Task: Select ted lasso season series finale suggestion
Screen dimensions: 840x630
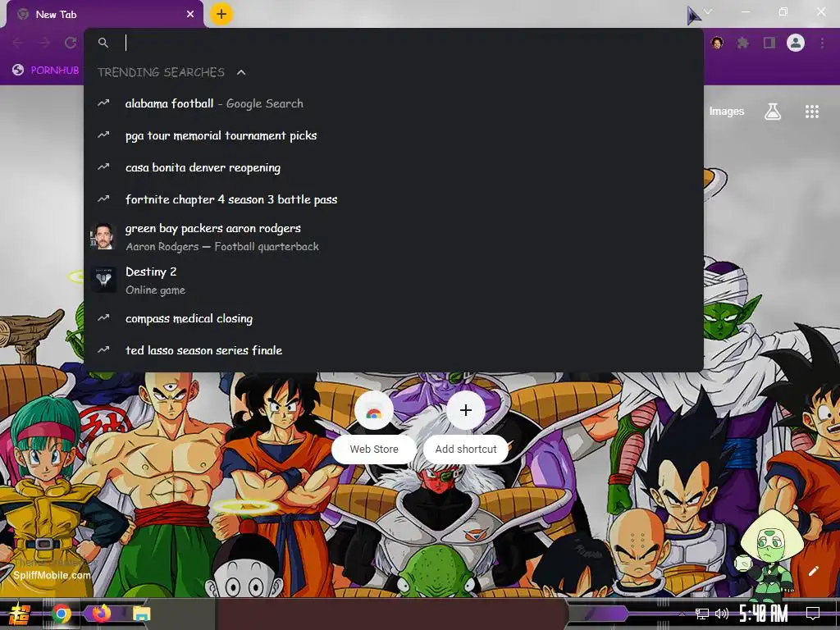Action: [x=394, y=350]
